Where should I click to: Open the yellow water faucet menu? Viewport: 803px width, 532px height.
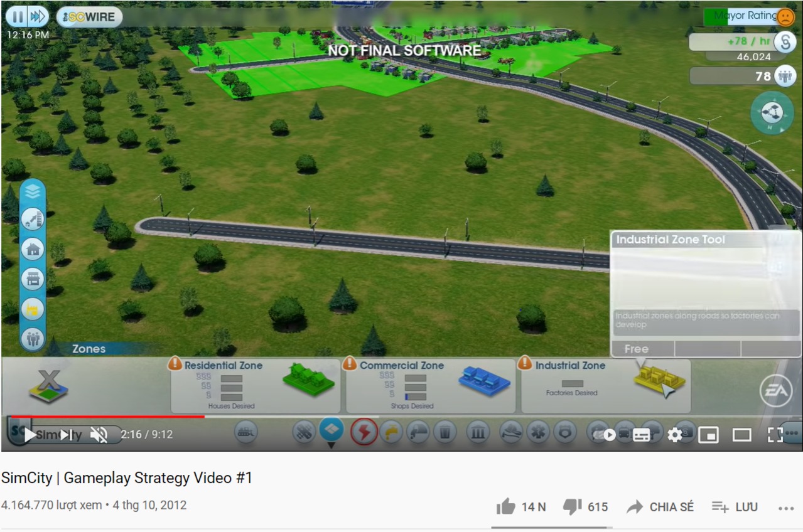pos(391,432)
